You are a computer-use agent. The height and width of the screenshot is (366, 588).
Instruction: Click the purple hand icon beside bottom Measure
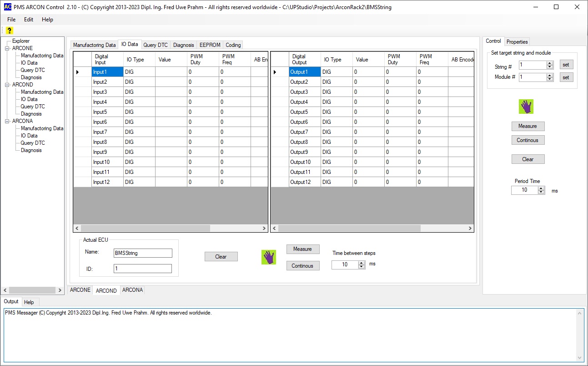[269, 257]
